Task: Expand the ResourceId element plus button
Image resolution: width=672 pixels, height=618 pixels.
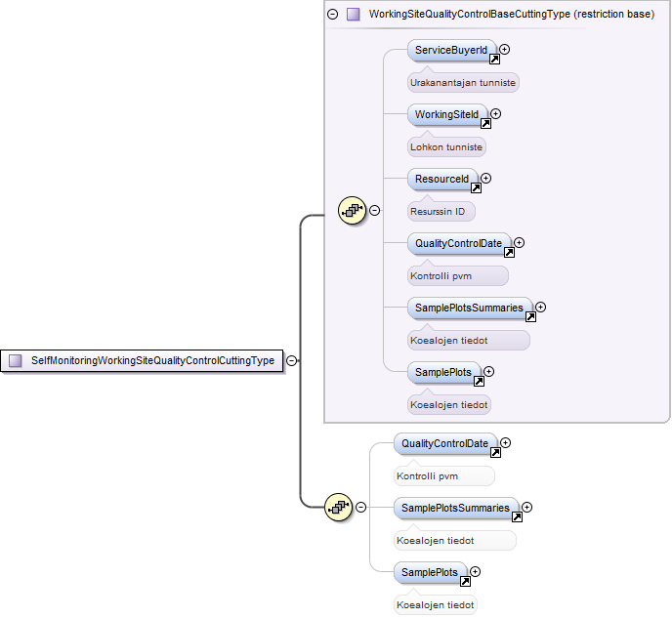Action: coord(486,178)
